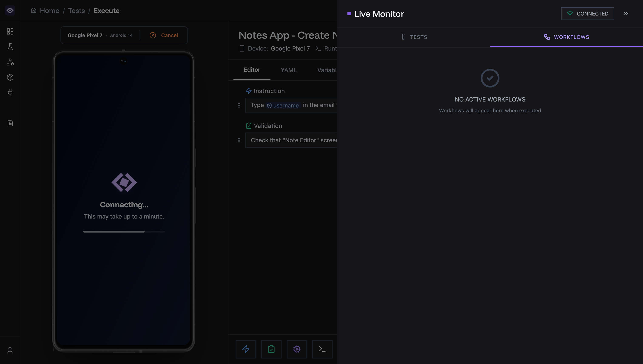This screenshot has height=364, width=643.
Task: Switch to the YAML tab
Action: coord(288,70)
